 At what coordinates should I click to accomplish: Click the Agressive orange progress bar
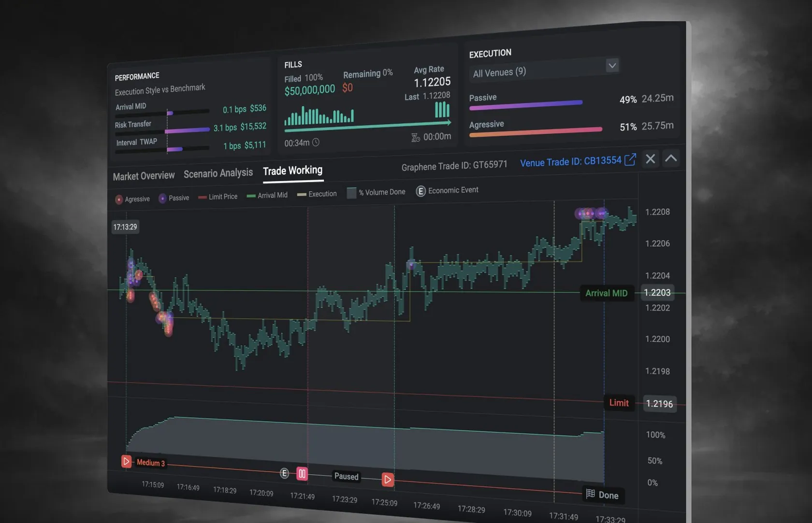point(536,132)
